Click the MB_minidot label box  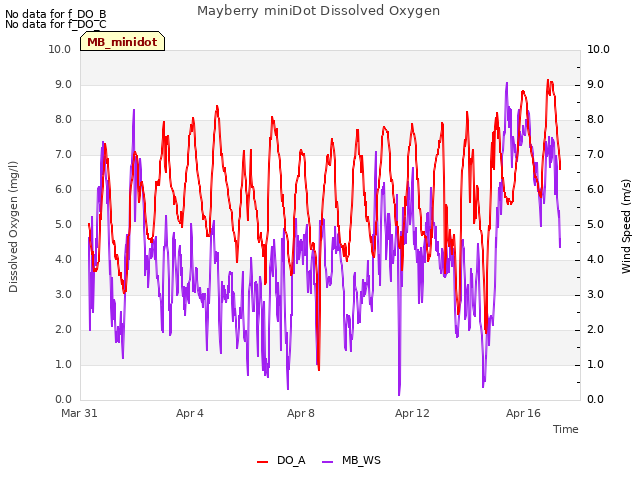tap(122, 41)
